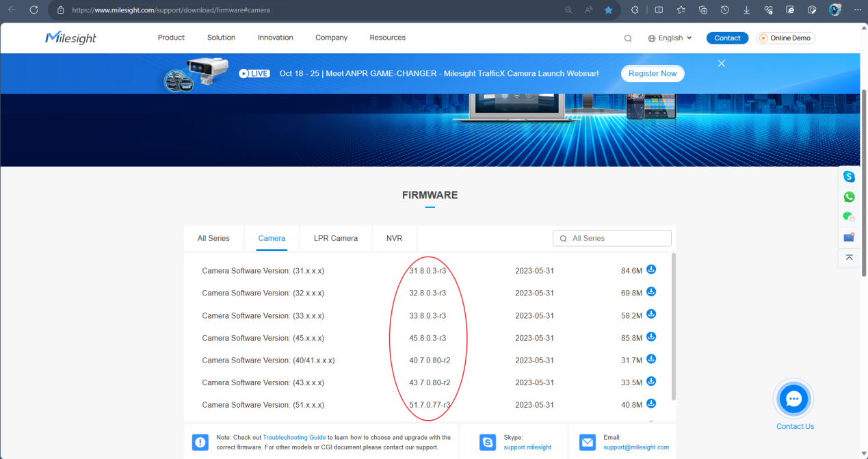Open the browser Extensions puzzle icon
This screenshot has width=868, height=459.
point(635,10)
